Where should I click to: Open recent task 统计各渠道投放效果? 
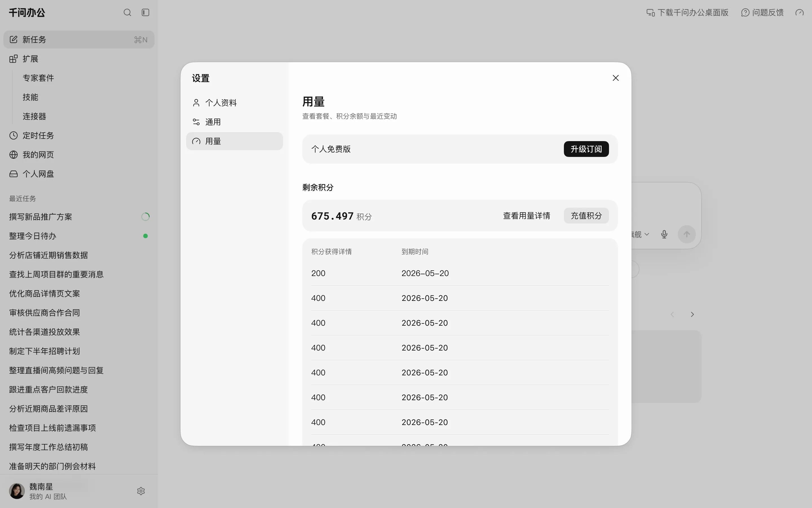tap(44, 332)
